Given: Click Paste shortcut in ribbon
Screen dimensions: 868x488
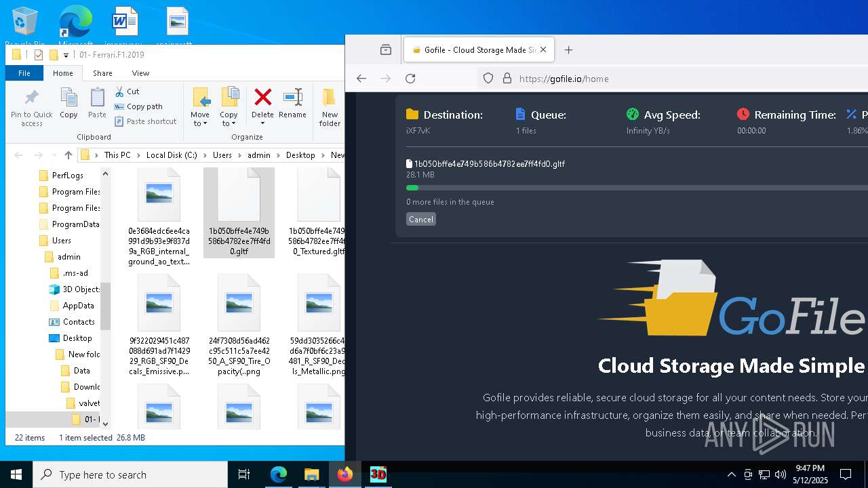Looking at the screenshot, I should pos(145,121).
